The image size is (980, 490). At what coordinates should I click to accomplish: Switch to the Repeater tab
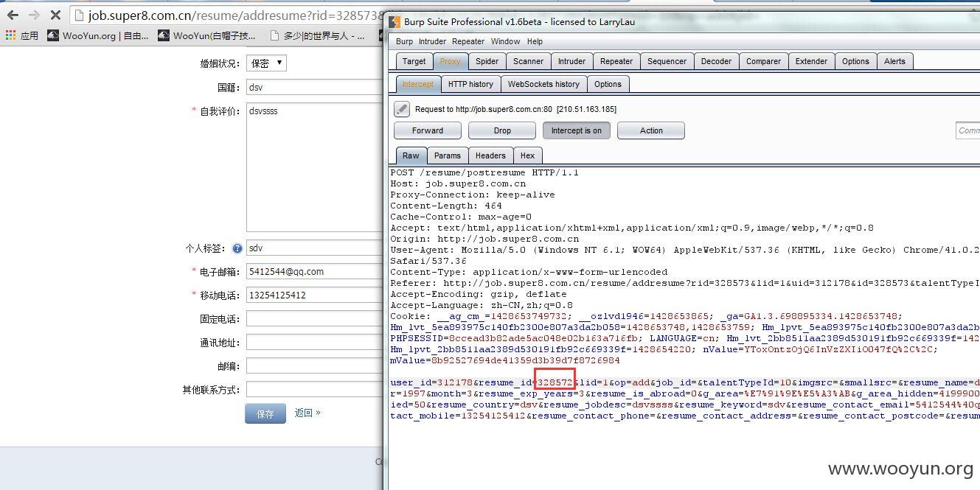point(616,61)
